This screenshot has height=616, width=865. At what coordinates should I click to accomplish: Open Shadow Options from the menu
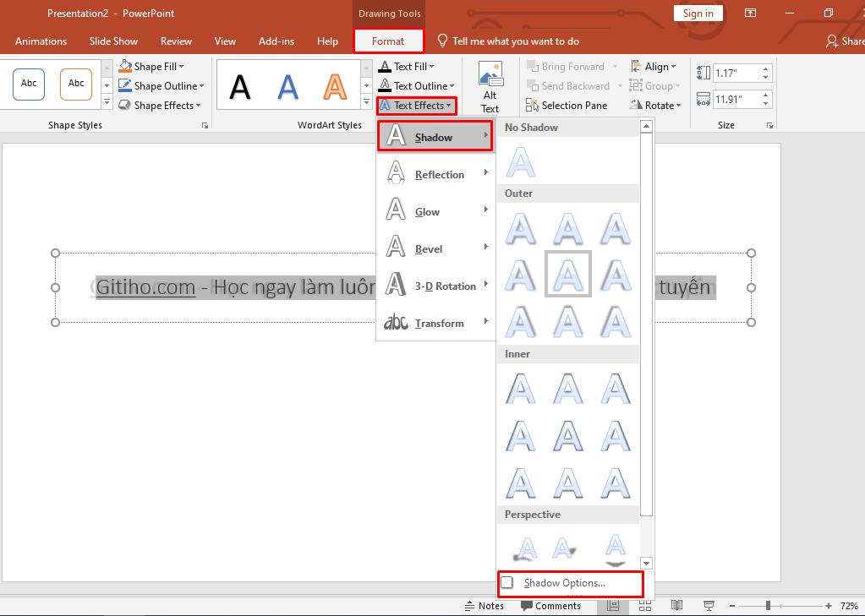point(564,583)
